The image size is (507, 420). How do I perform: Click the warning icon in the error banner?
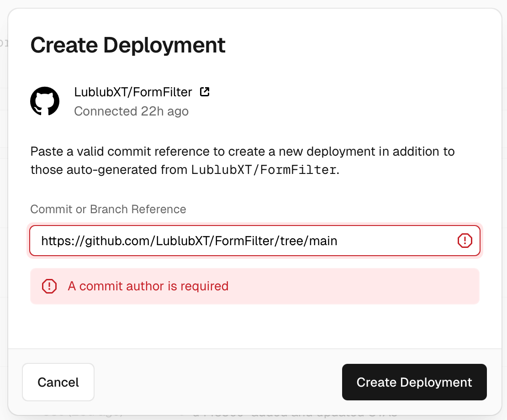(49, 286)
